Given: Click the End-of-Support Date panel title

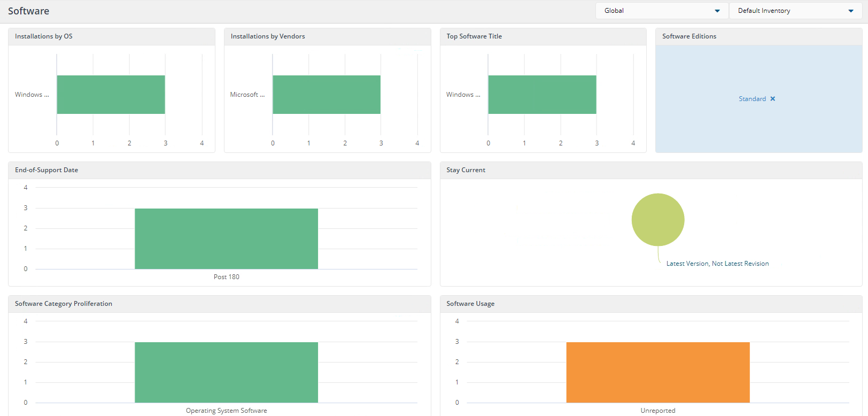Looking at the screenshot, I should coord(46,170).
